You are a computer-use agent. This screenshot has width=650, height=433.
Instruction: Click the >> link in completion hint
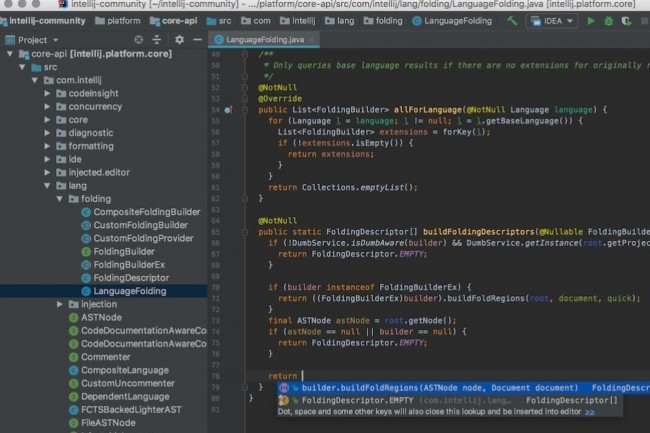(x=590, y=411)
